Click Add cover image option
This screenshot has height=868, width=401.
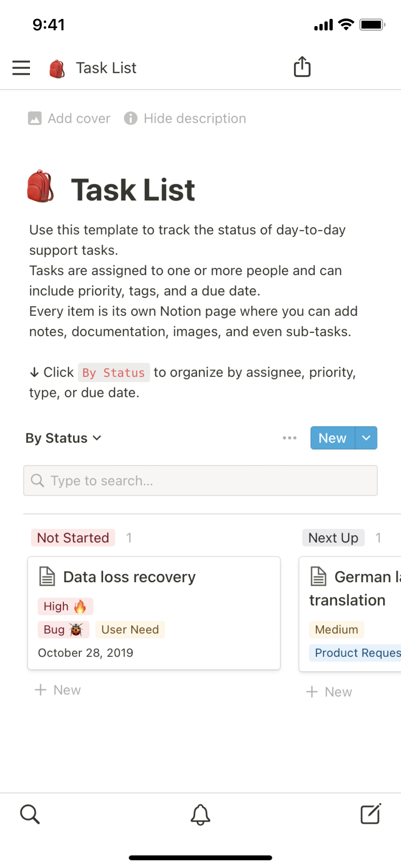coord(70,118)
